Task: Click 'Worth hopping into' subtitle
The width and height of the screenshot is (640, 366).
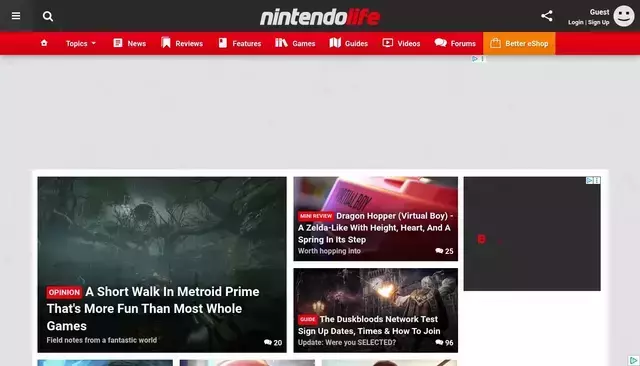Action: point(329,251)
